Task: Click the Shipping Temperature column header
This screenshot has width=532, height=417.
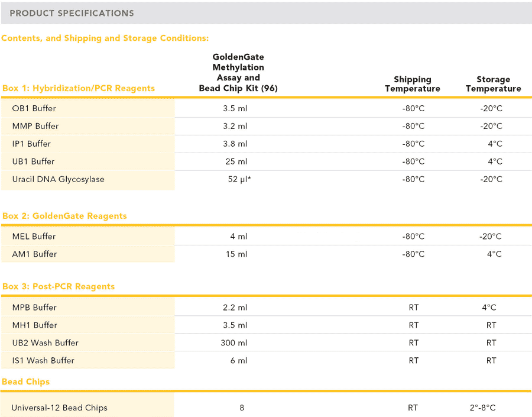Action: [412, 84]
